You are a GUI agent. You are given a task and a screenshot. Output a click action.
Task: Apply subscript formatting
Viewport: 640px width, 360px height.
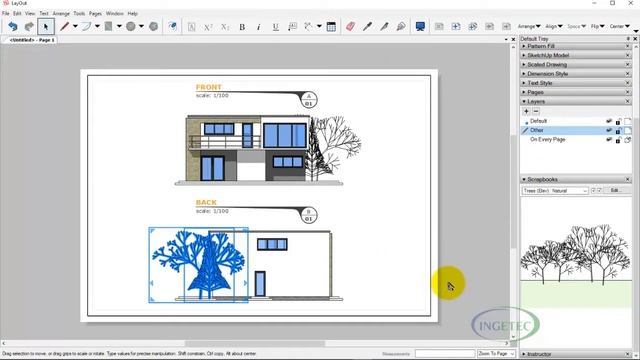225,27
